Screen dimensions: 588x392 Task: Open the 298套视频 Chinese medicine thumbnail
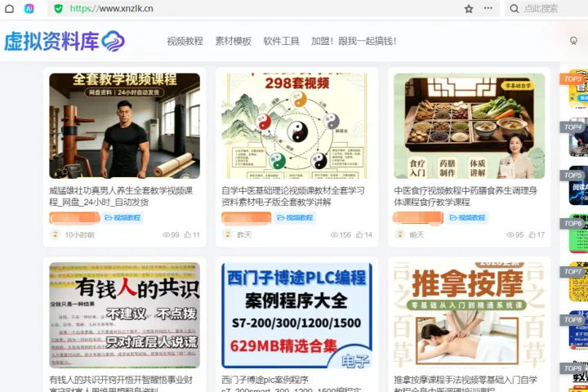pyautogui.click(x=297, y=126)
